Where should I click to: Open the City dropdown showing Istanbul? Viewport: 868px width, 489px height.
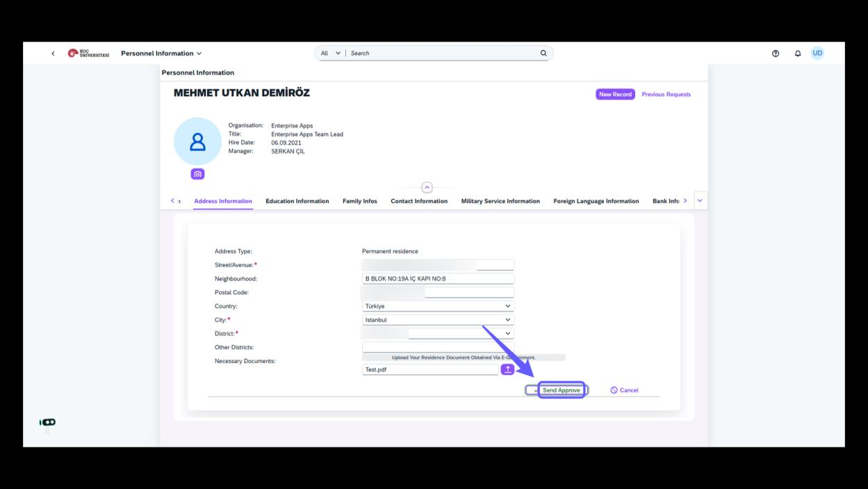click(438, 320)
